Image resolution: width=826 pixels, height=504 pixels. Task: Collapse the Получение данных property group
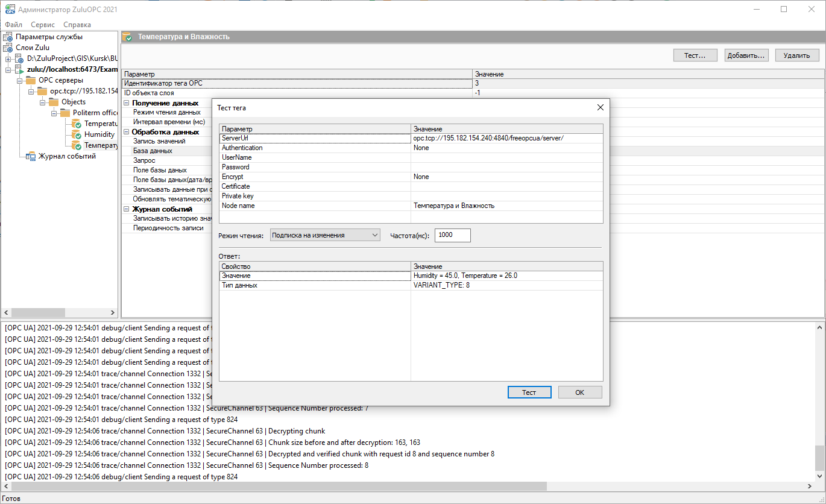coord(127,103)
